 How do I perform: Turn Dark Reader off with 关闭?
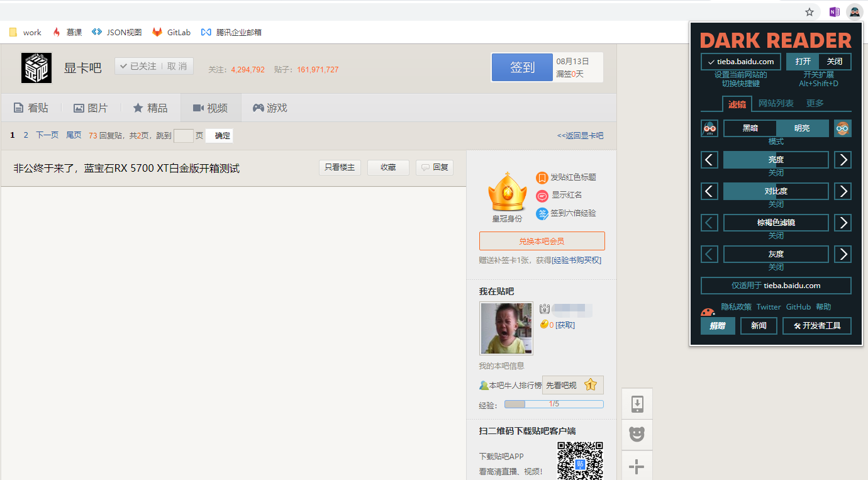click(835, 62)
